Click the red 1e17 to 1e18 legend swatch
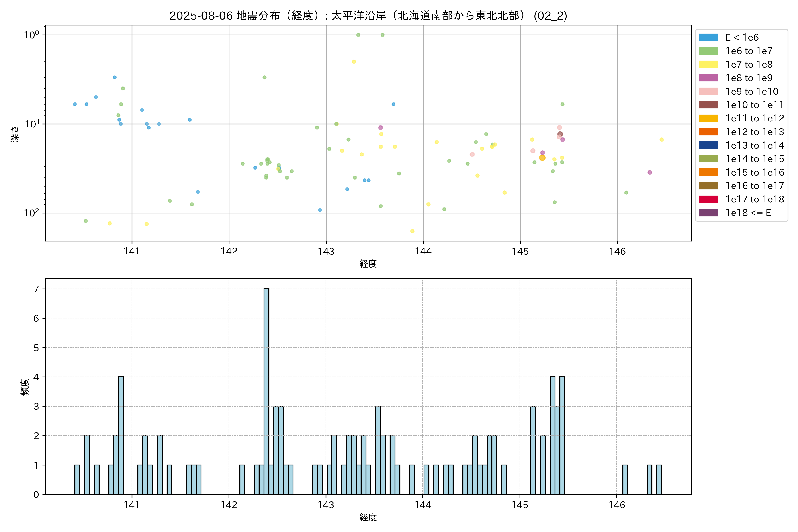This screenshot has height=532, width=798. (708, 199)
